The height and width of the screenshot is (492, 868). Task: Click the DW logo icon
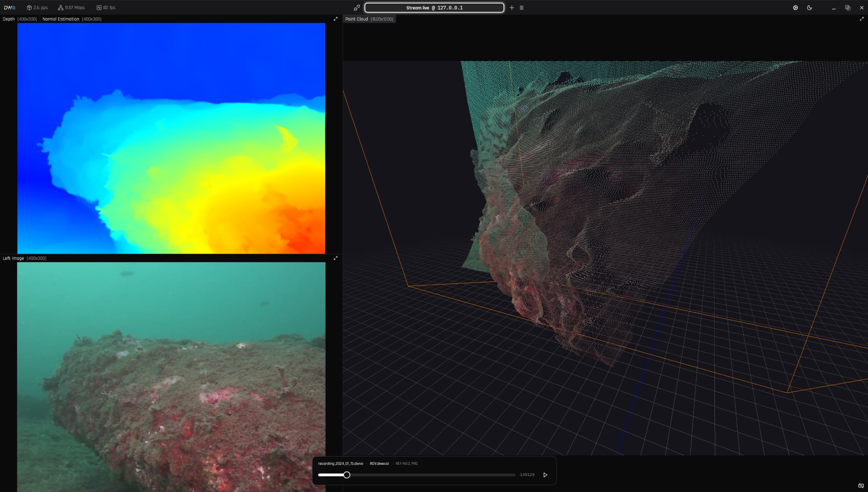point(9,8)
